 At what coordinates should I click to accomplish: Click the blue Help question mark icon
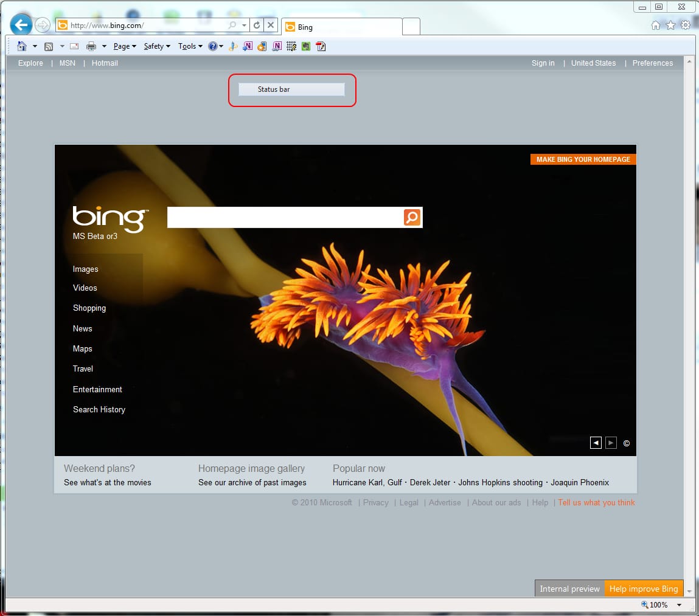[x=213, y=46]
